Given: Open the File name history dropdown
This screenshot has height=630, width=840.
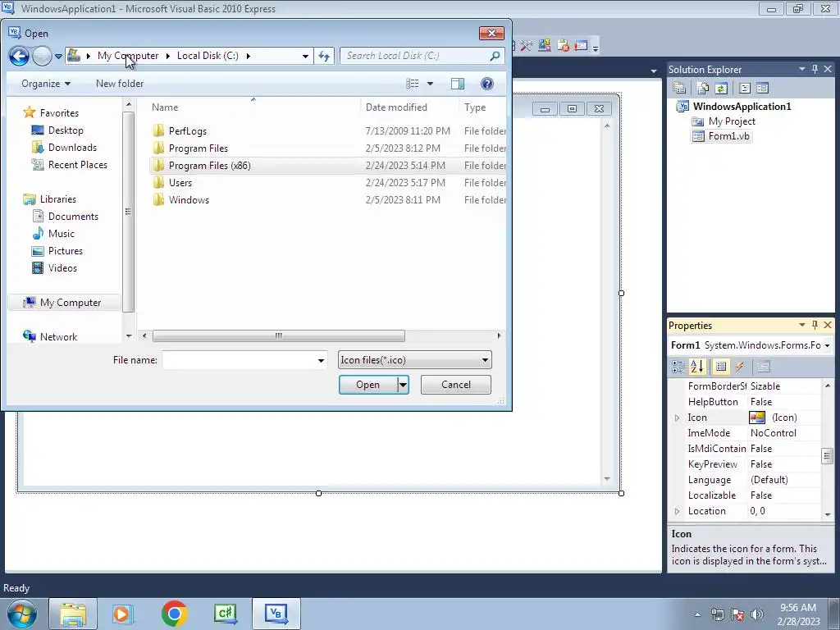Looking at the screenshot, I should coord(321,360).
